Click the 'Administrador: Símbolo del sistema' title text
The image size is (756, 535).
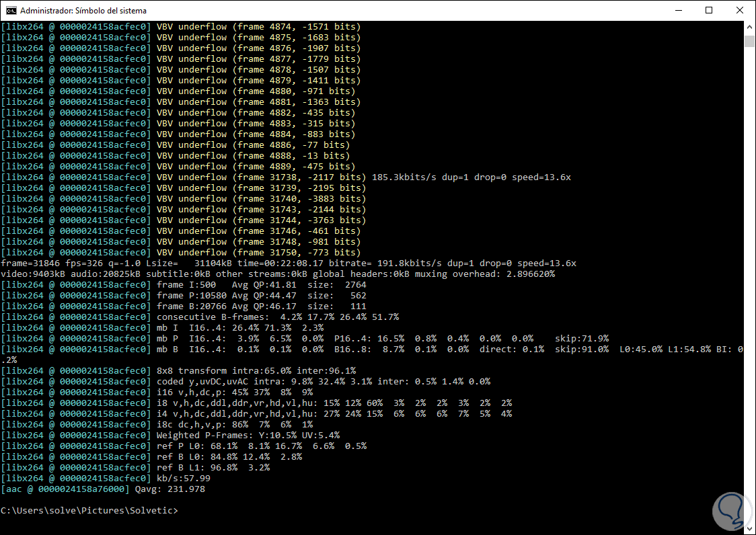click(83, 11)
